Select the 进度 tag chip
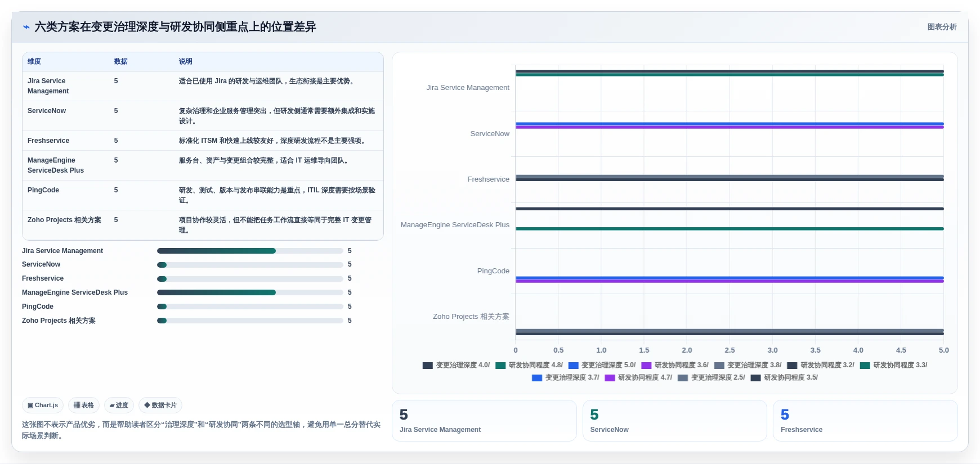 [119, 405]
